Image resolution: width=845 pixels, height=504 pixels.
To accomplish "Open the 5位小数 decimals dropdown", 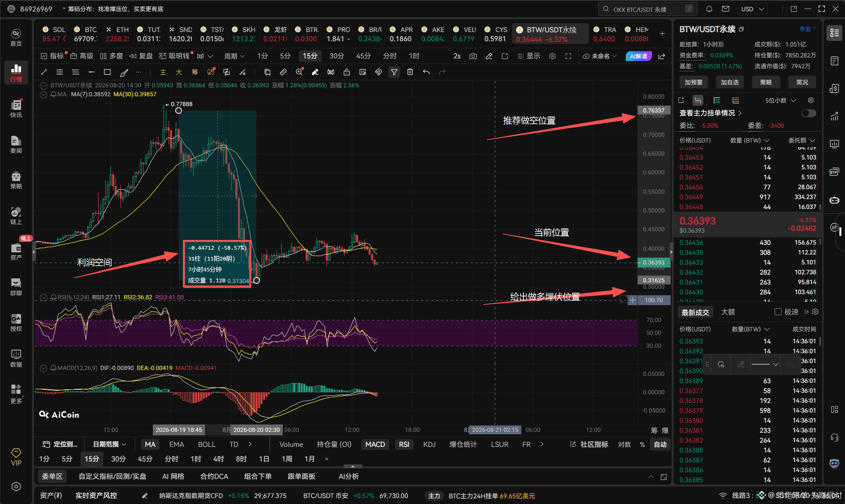I will 780,100.
